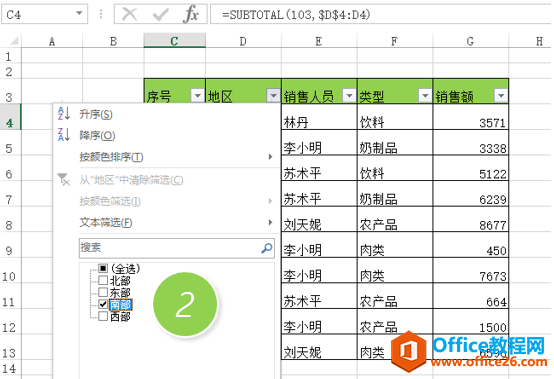
Task: Select column E header
Action: (319, 41)
